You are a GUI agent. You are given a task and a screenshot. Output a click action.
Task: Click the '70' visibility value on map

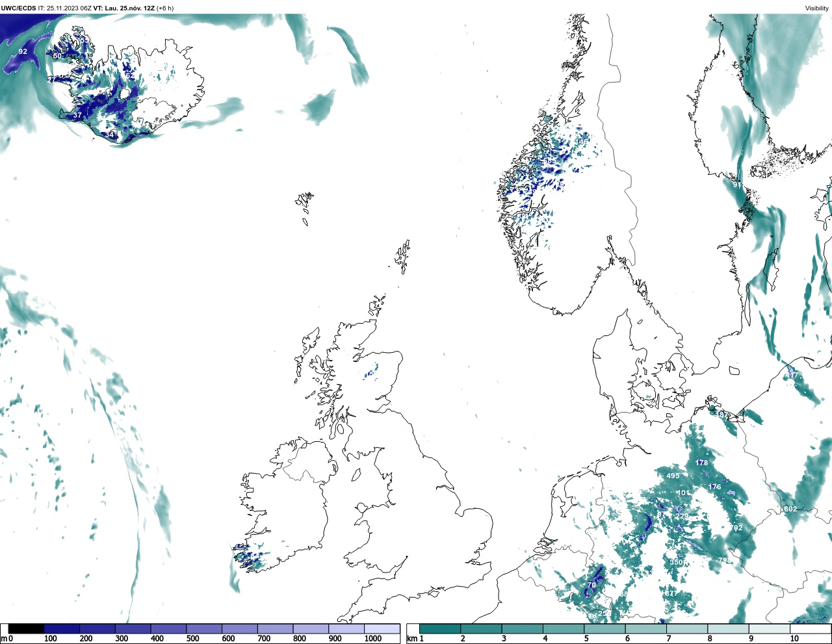pos(591,585)
